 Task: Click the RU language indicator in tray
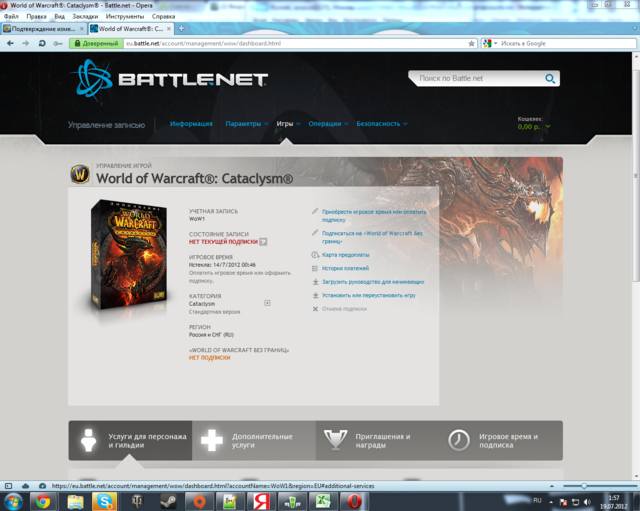pyautogui.click(x=537, y=500)
